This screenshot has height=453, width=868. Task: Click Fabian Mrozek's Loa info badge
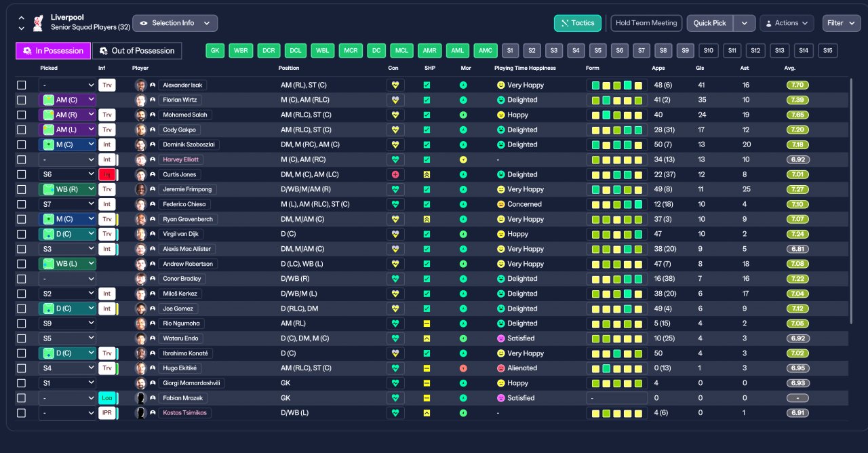pos(107,398)
